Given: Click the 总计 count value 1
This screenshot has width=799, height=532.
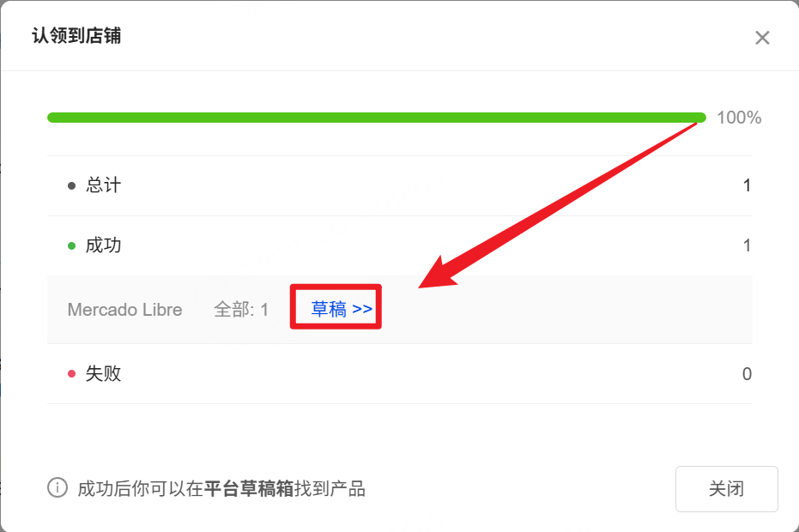Looking at the screenshot, I should (x=747, y=185).
